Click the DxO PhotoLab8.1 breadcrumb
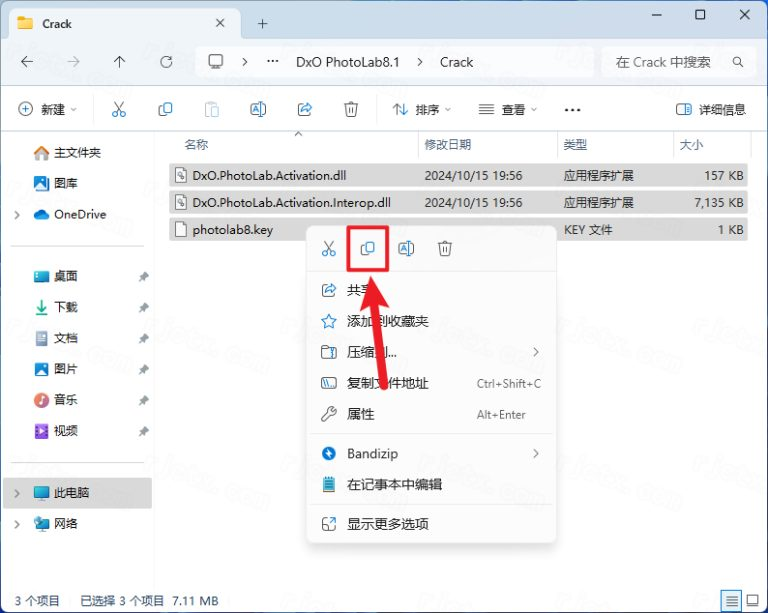This screenshot has width=768, height=613. point(347,62)
